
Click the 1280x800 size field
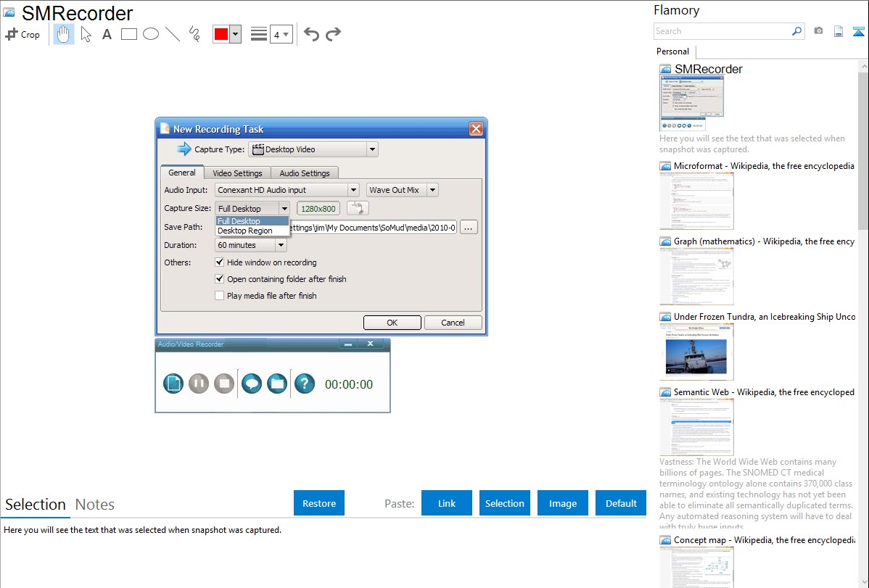coord(318,208)
